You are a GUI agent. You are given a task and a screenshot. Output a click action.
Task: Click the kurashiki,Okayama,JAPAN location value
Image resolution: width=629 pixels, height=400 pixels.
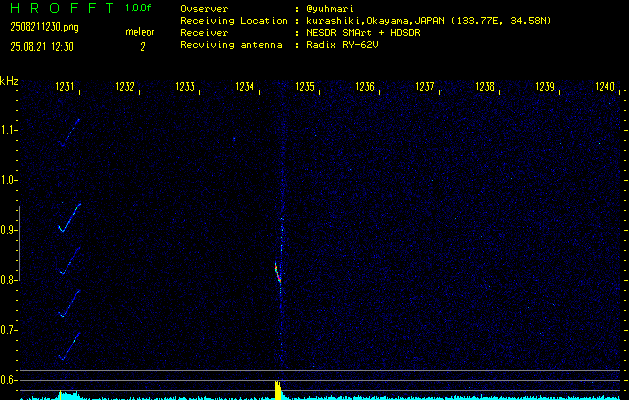tap(428, 21)
